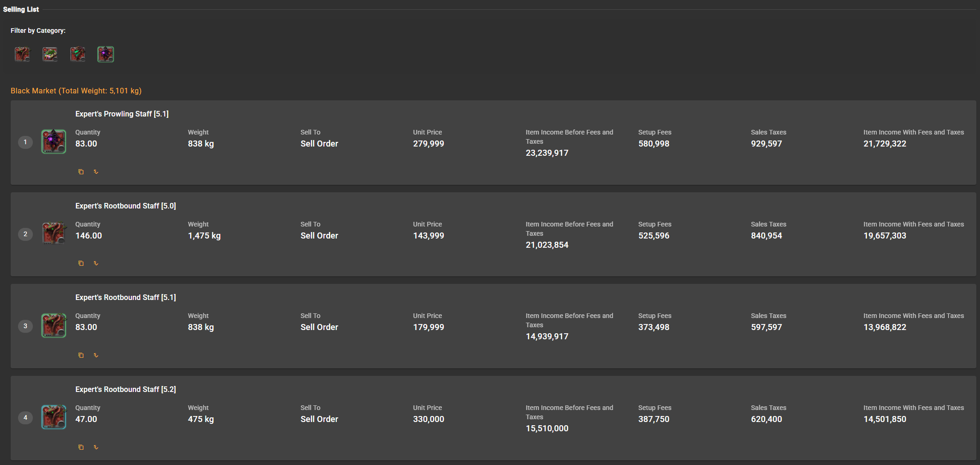Click the 330,000 unit price value
Viewport: 980px width, 465px height.
[x=428, y=419]
